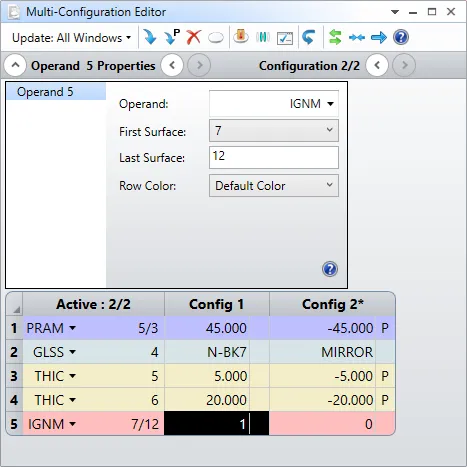
Task: Click the Last Surface input field
Action: click(x=274, y=157)
